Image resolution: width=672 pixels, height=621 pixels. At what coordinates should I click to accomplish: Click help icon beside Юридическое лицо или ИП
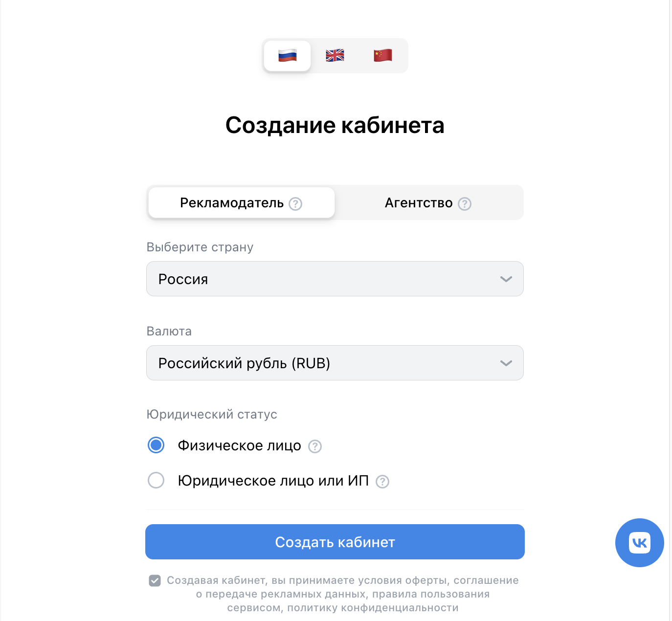383,482
